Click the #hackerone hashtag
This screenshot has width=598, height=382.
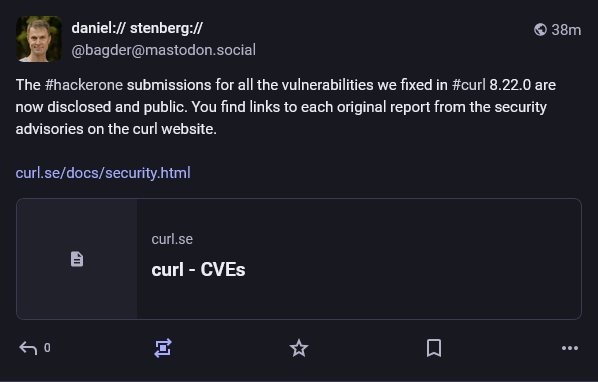(84, 85)
